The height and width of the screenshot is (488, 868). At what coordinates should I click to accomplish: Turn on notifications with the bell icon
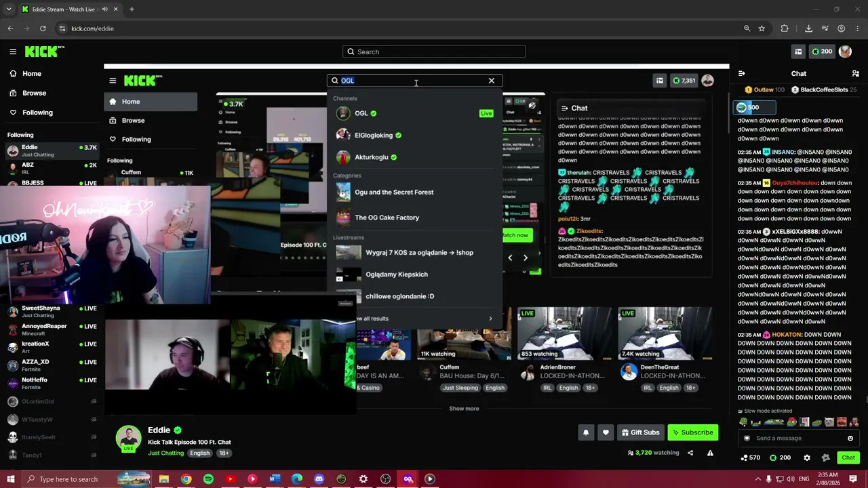(586, 432)
